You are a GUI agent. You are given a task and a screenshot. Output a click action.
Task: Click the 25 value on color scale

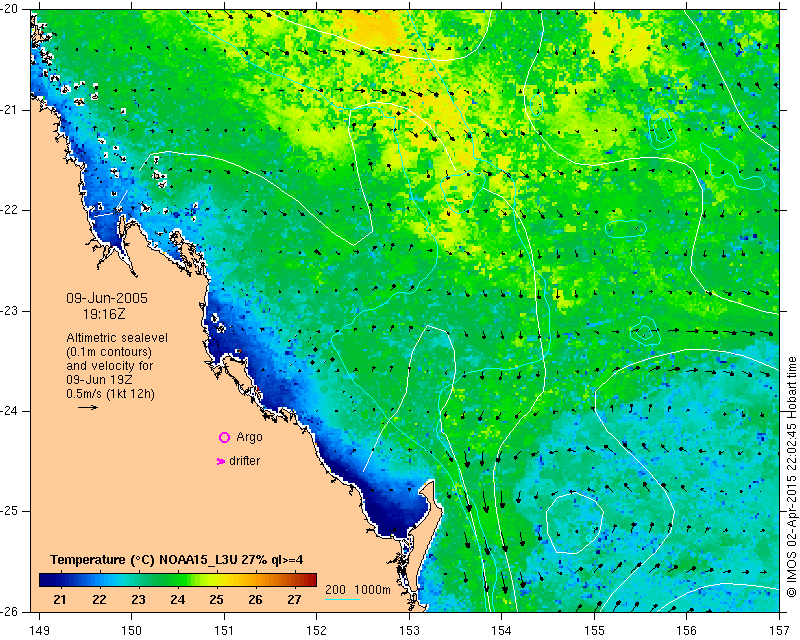click(x=216, y=599)
